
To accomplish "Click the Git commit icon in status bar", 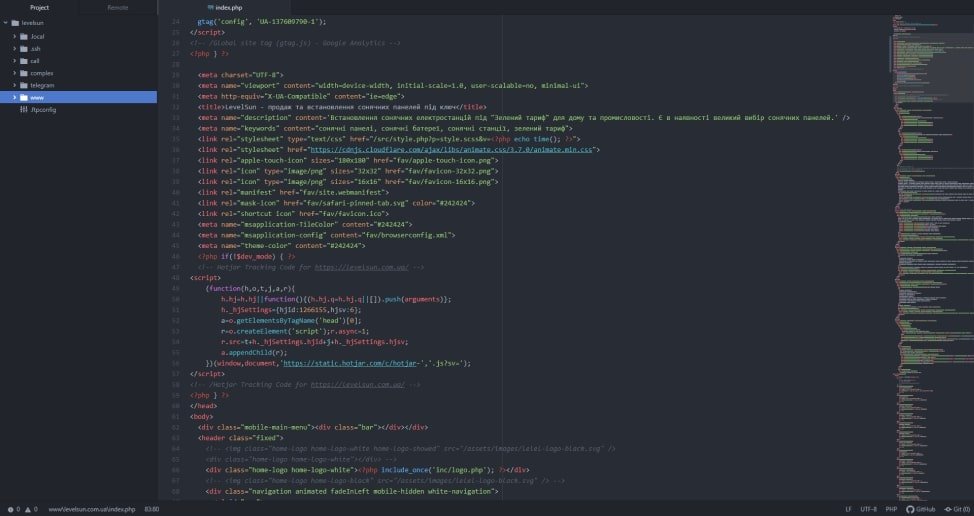I will pos(948,509).
